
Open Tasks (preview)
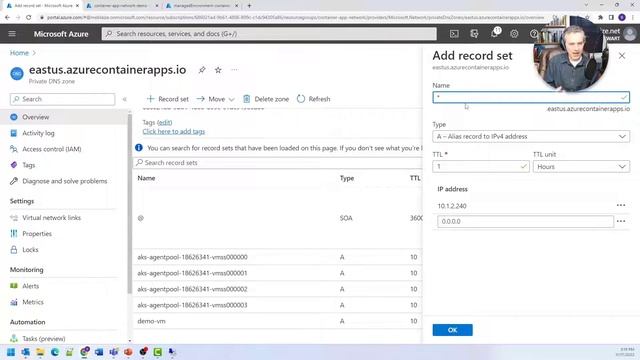click(44, 338)
